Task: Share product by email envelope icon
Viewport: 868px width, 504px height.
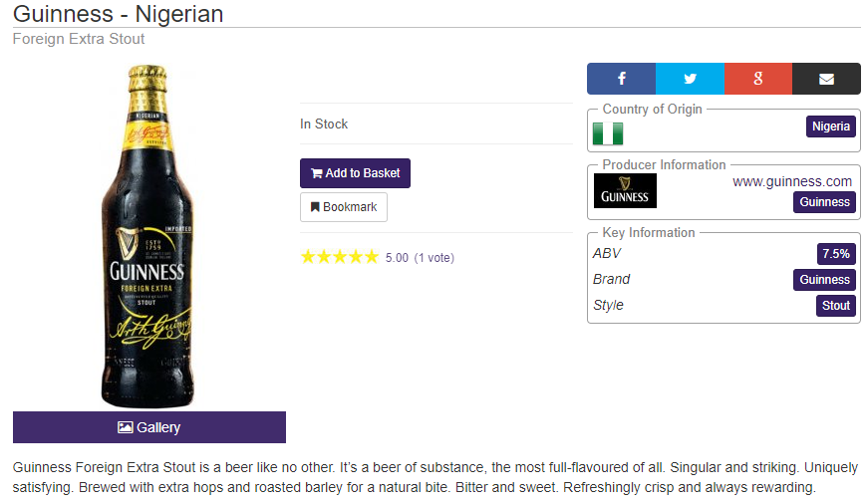Action: pos(826,79)
